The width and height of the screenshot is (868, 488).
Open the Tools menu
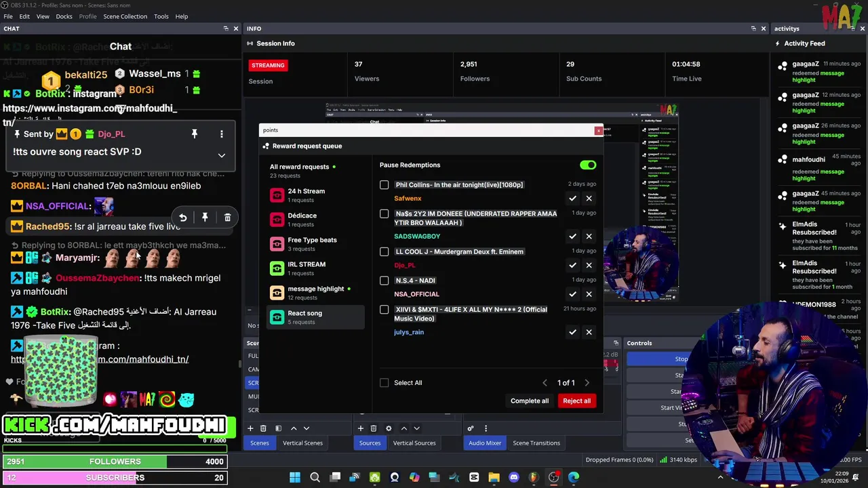(161, 16)
